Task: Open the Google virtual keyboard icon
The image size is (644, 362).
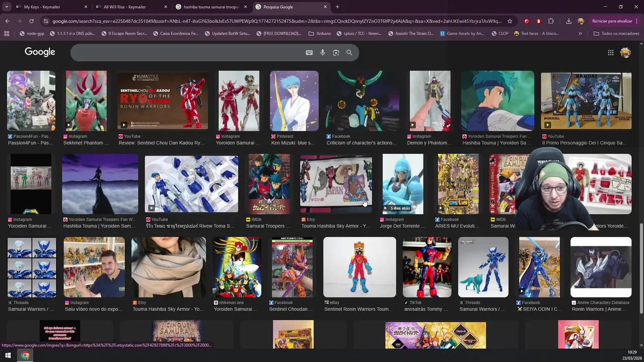Action: 309,52
